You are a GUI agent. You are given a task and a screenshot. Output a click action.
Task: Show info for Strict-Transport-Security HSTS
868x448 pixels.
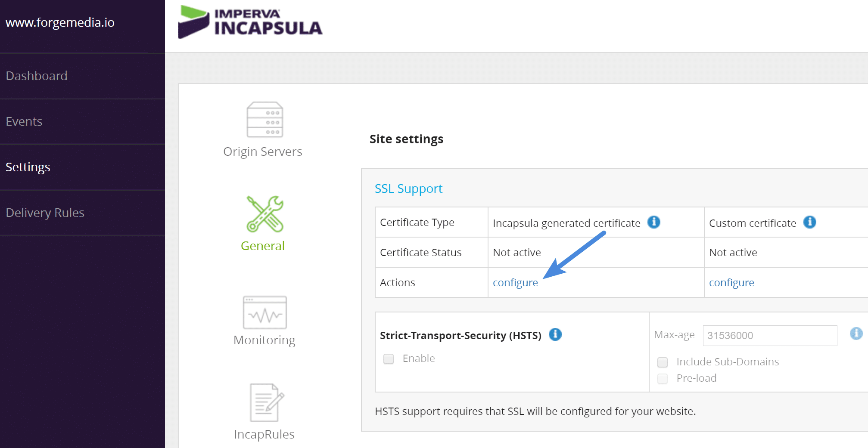555,334
